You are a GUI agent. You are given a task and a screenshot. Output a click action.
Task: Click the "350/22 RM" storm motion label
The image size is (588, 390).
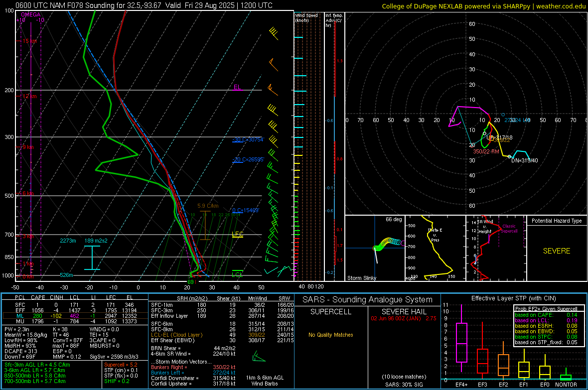(x=486, y=151)
